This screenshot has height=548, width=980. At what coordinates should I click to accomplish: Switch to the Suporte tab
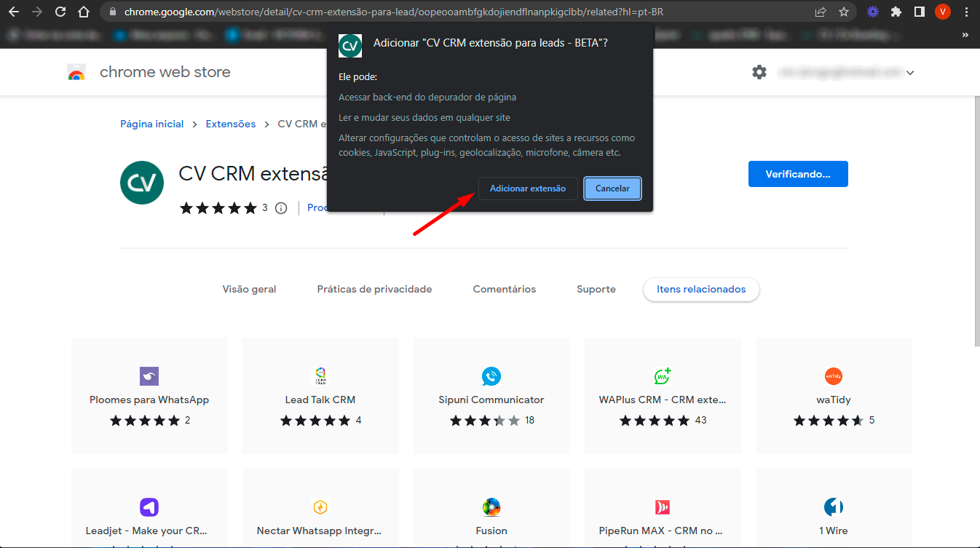596,289
